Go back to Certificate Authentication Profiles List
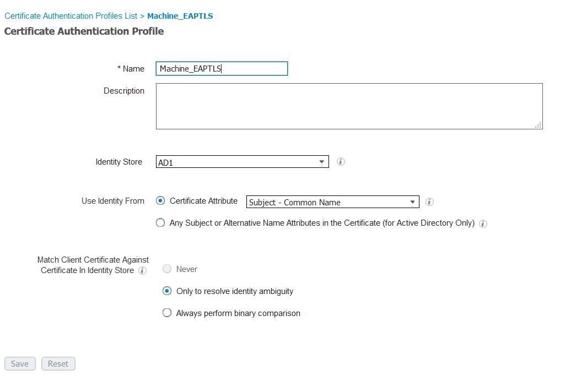Image resolution: width=587 pixels, height=392 pixels. (x=71, y=16)
